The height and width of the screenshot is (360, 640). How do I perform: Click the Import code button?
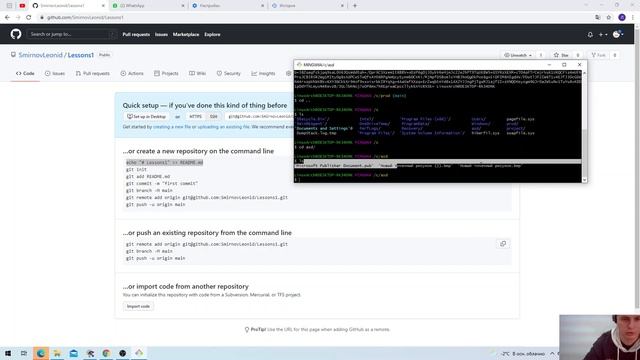pos(138,306)
